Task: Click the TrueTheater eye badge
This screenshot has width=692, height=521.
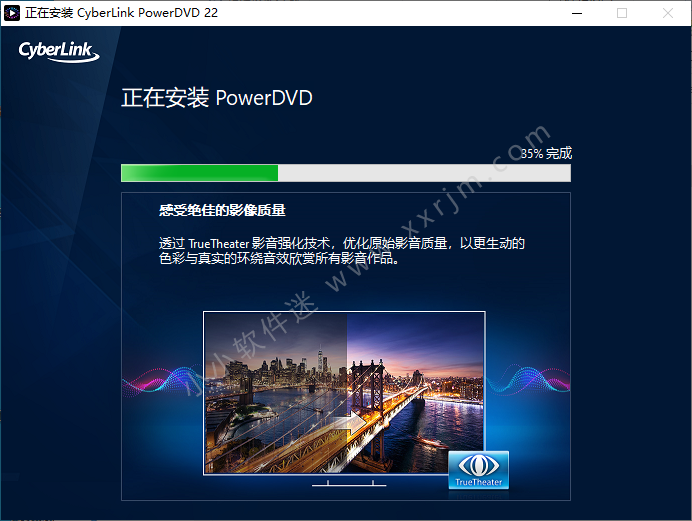Action: click(478, 470)
